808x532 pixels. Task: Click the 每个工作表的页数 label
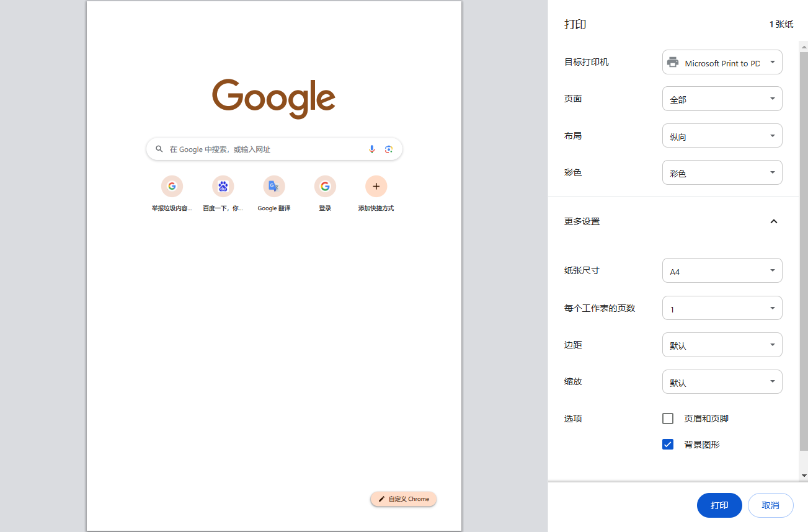[x=600, y=308]
